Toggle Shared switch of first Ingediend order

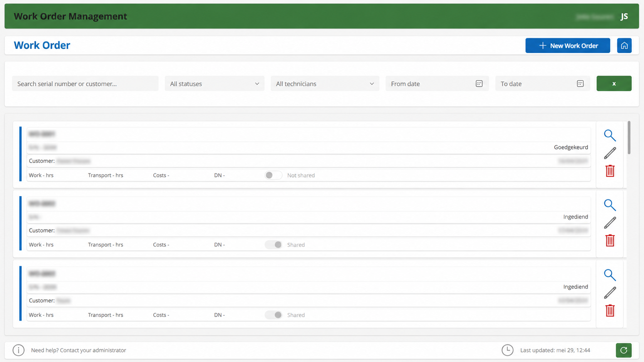273,245
